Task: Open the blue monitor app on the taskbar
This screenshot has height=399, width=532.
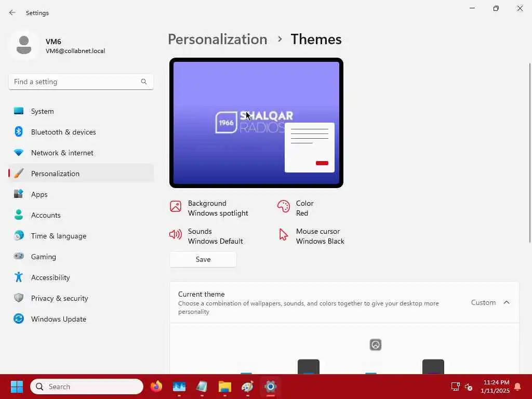Action: coord(179,387)
